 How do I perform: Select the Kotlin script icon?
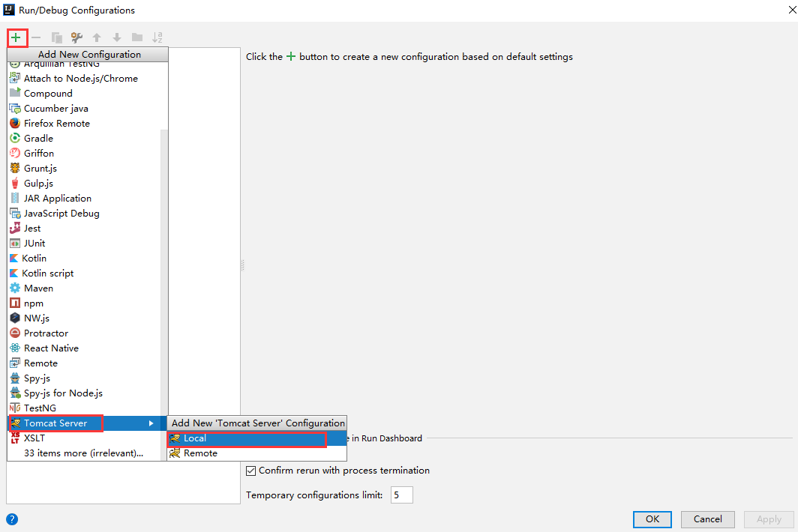pos(14,273)
